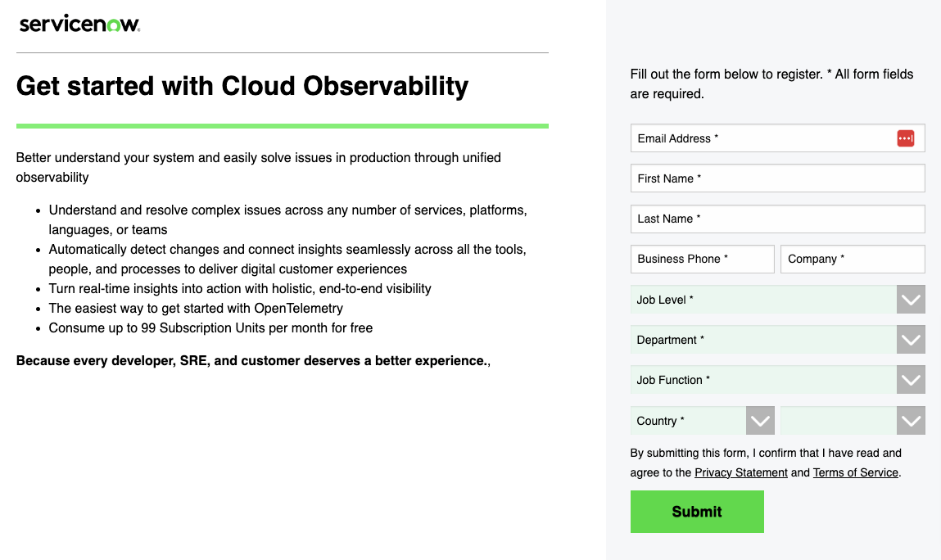The image size is (941, 560).
Task: Click the Last Name field
Action: click(x=776, y=219)
